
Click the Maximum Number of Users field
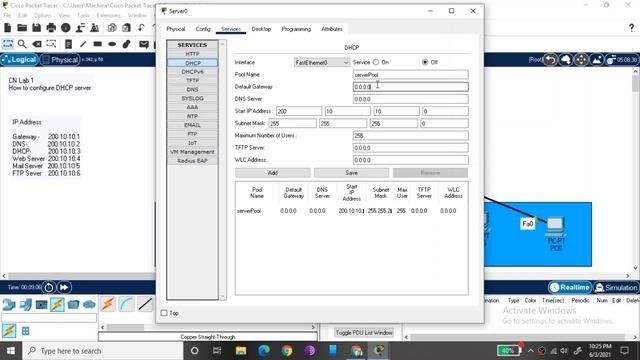coord(410,136)
